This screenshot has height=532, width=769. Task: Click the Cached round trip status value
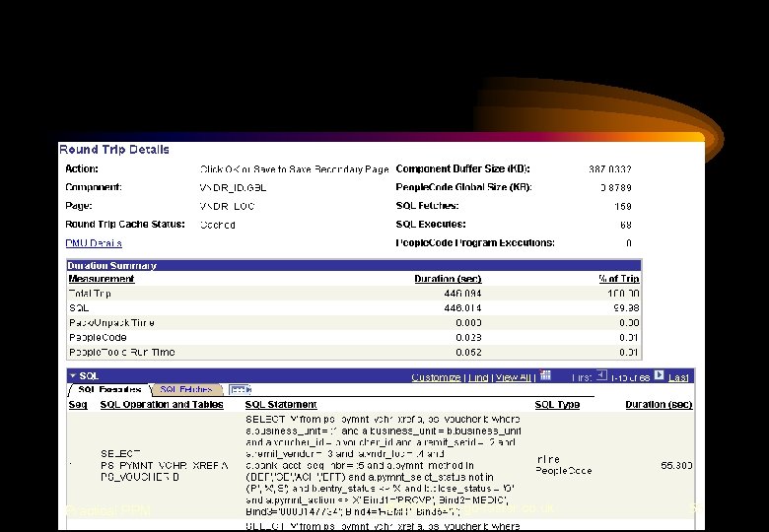217,225
